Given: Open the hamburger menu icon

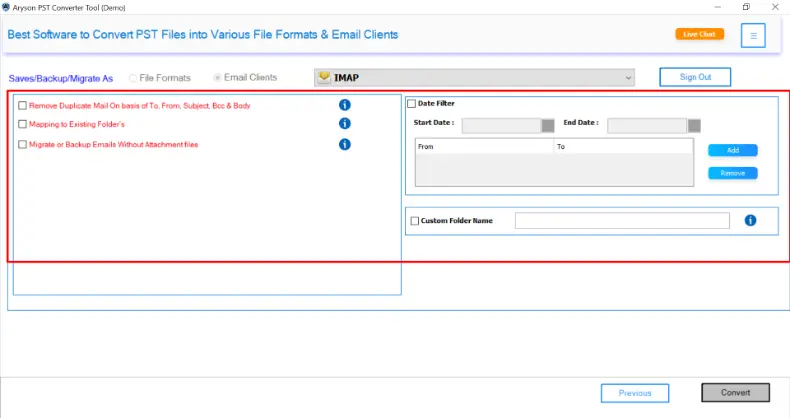Looking at the screenshot, I should coord(753,35).
